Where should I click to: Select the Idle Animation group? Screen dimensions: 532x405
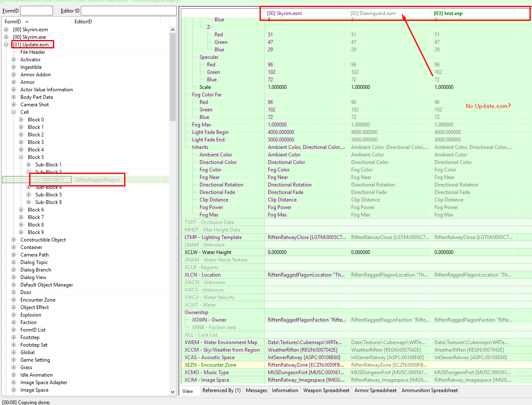(37, 375)
